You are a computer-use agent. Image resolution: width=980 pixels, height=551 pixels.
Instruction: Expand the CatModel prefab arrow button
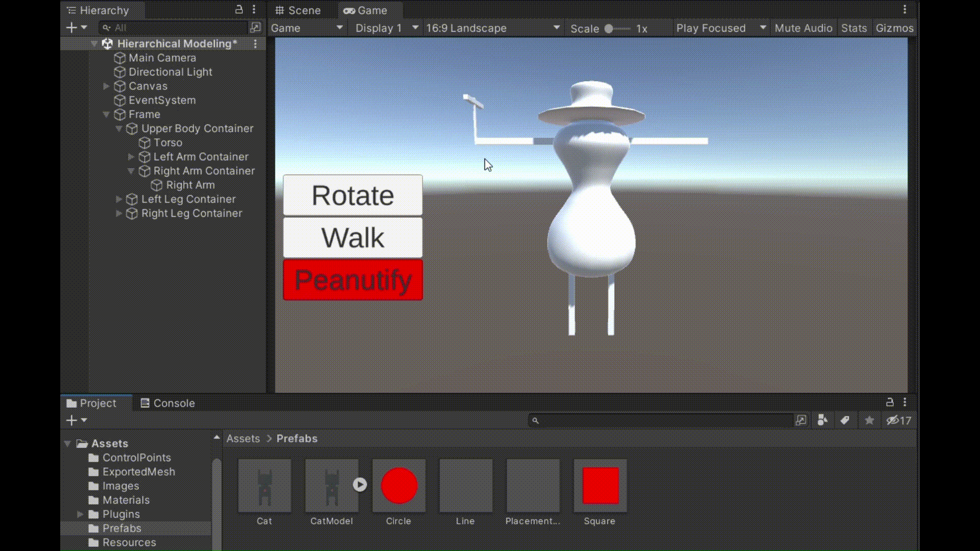[360, 484]
